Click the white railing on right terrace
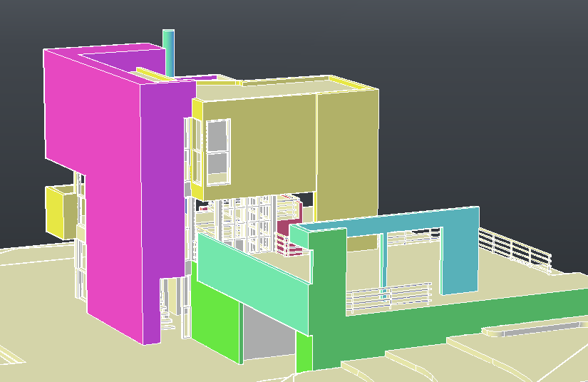Viewport: 588px width, 382px height. [517, 249]
